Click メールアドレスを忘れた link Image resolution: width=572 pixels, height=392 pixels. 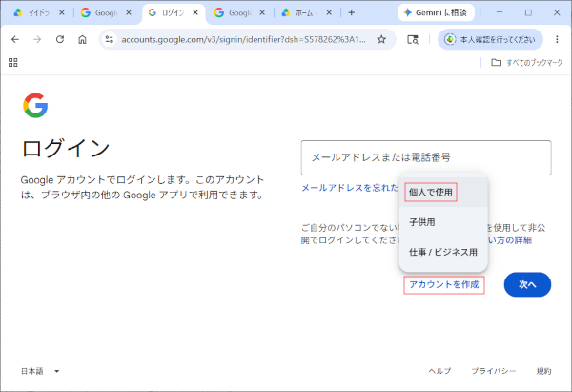tap(350, 188)
